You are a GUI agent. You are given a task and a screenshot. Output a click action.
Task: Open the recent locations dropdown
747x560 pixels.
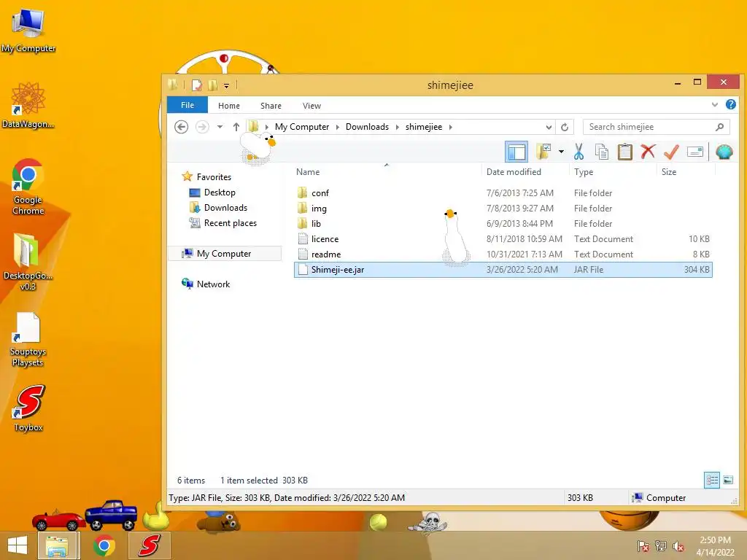pyautogui.click(x=220, y=127)
